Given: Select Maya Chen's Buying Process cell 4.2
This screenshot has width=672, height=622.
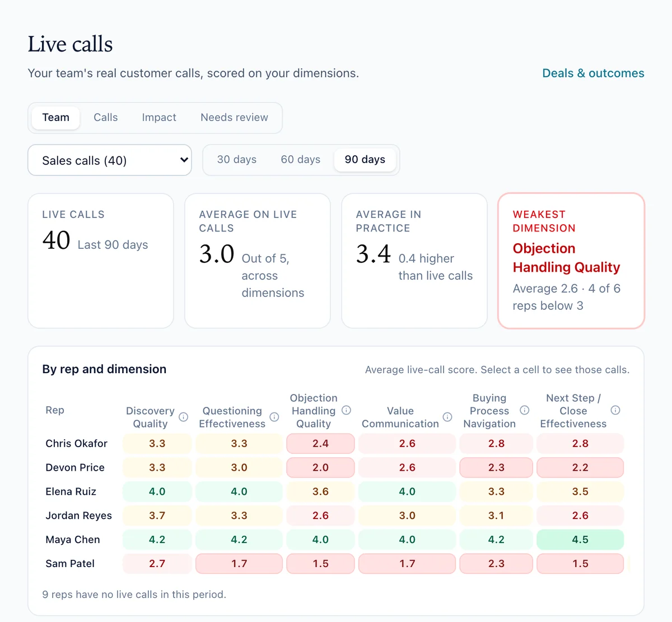Looking at the screenshot, I should pyautogui.click(x=496, y=540).
